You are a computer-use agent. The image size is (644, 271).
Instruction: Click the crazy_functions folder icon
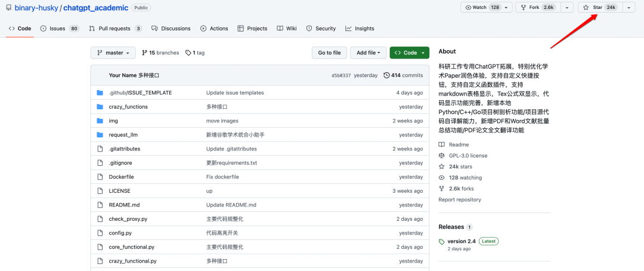[100, 106]
